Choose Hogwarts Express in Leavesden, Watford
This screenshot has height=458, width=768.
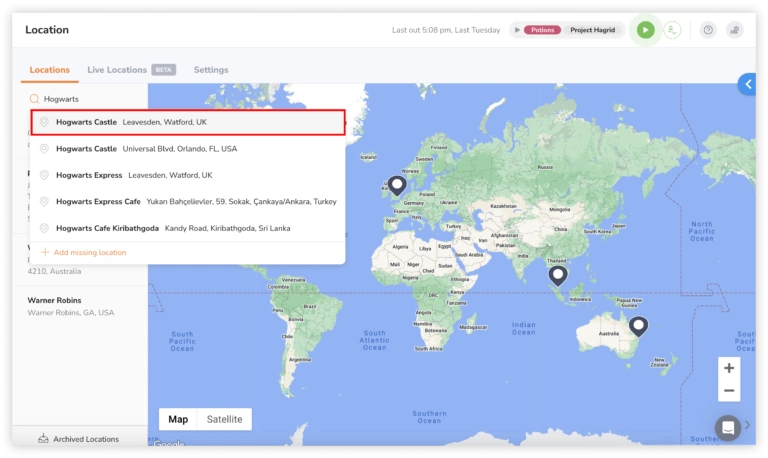pyautogui.click(x=188, y=175)
